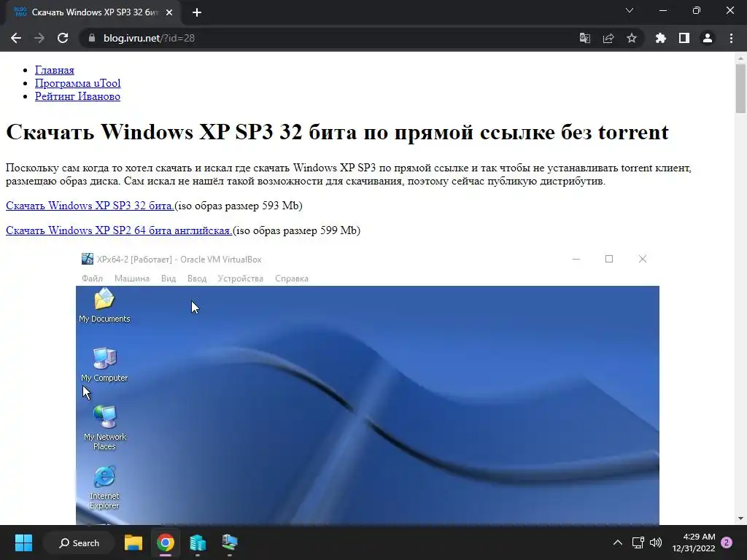Click the Устройства menu in screenshot
Screen dimensions: 747x560
240,279
